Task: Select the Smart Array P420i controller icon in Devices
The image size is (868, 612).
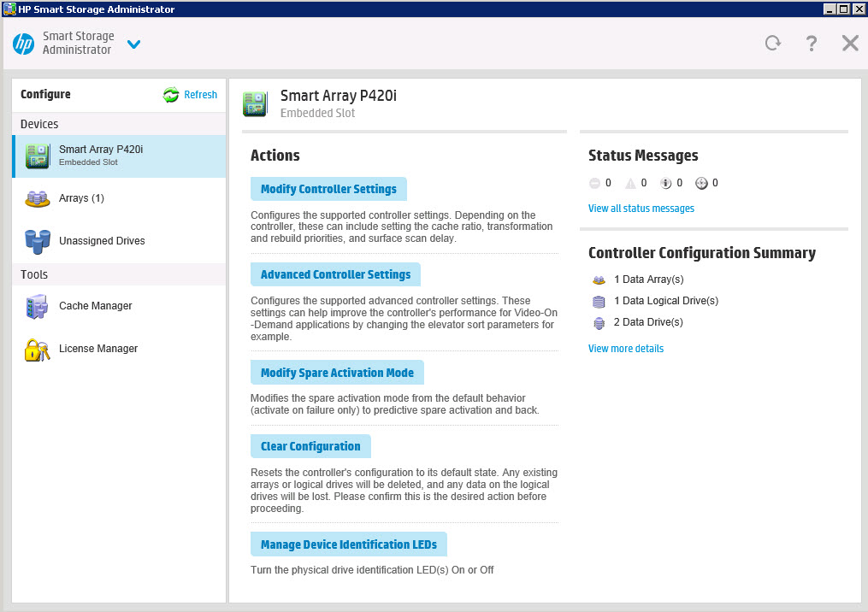Action: [x=37, y=156]
